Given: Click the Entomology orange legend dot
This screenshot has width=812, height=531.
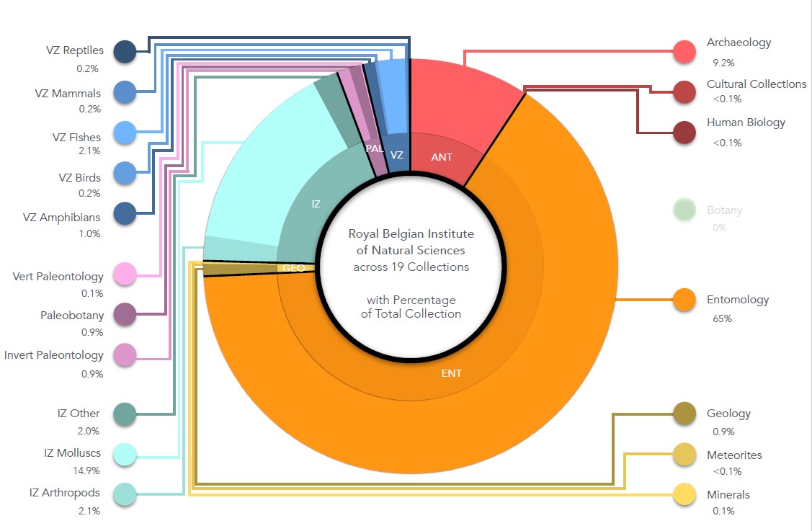Looking at the screenshot, I should point(683,299).
